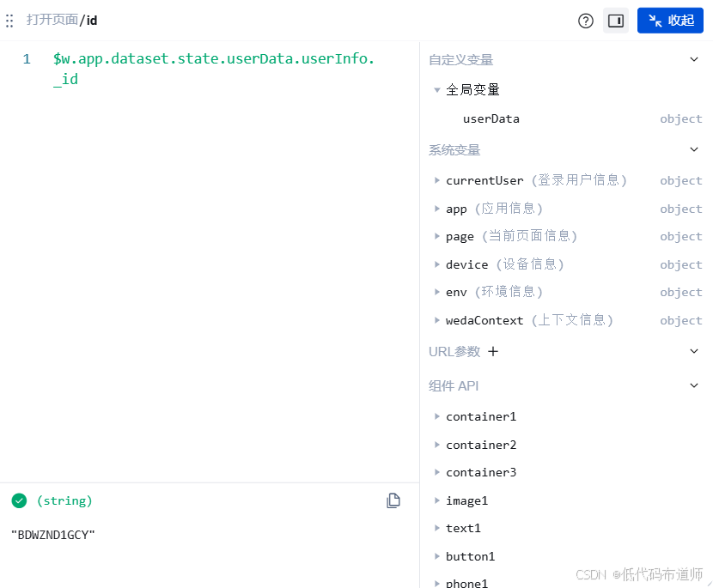Add a URL parameter with plus icon

tap(493, 351)
